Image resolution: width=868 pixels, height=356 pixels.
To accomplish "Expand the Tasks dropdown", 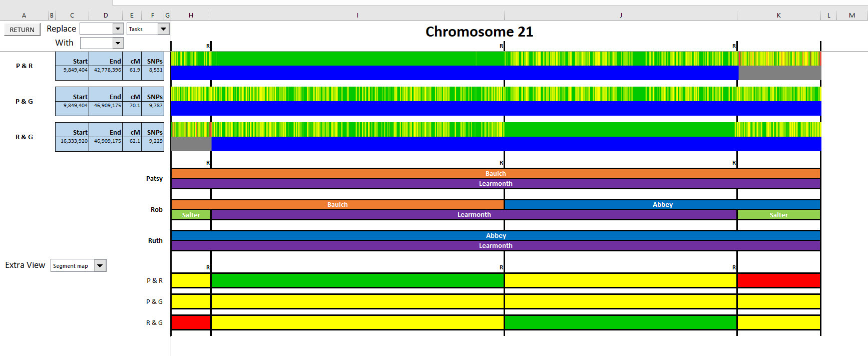I will 163,29.
